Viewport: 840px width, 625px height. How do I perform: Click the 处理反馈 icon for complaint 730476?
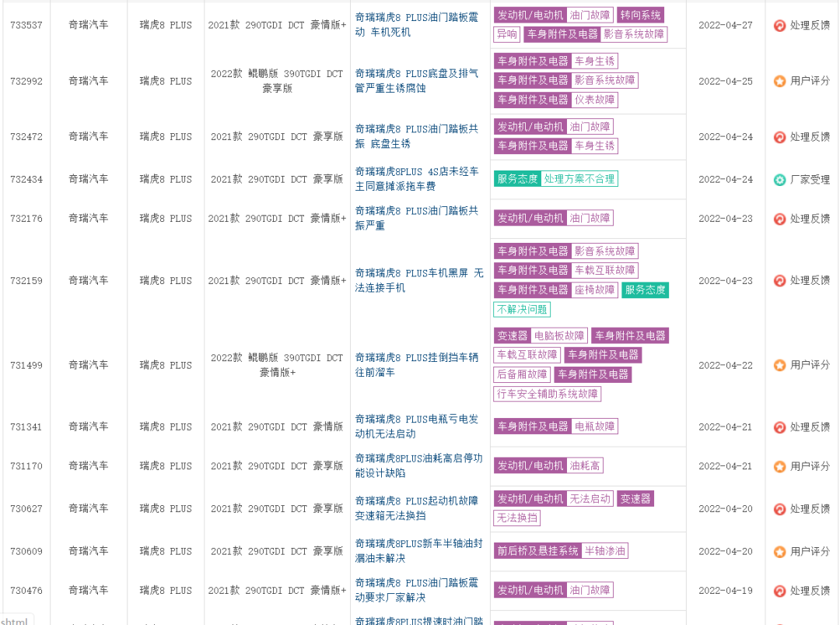[x=779, y=591]
